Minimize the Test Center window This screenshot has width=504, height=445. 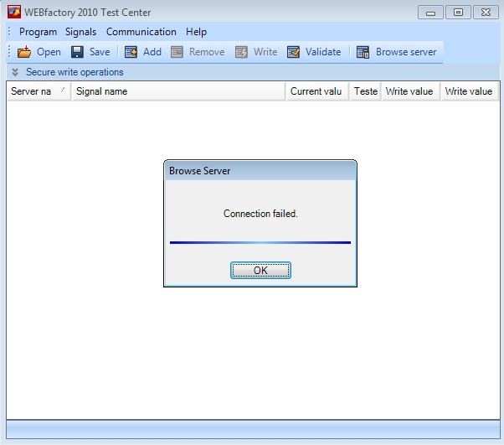coord(430,13)
